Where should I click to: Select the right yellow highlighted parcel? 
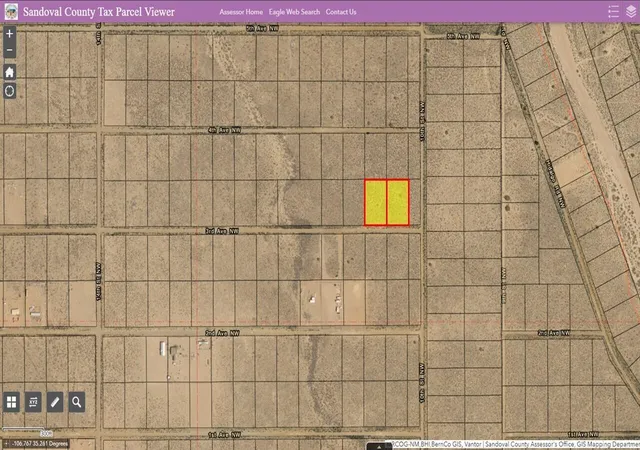click(x=398, y=203)
